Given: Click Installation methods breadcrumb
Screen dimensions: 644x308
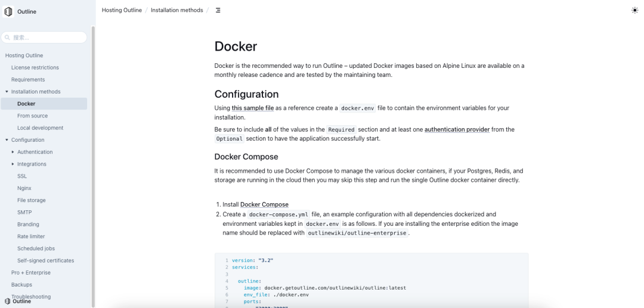Looking at the screenshot, I should [x=177, y=10].
